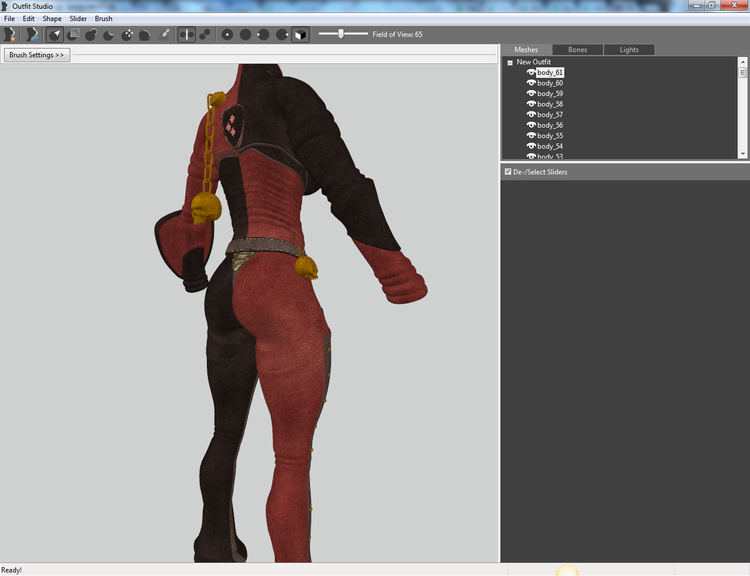Select the body_56 mesh name
This screenshot has height=576, width=750.
point(550,125)
